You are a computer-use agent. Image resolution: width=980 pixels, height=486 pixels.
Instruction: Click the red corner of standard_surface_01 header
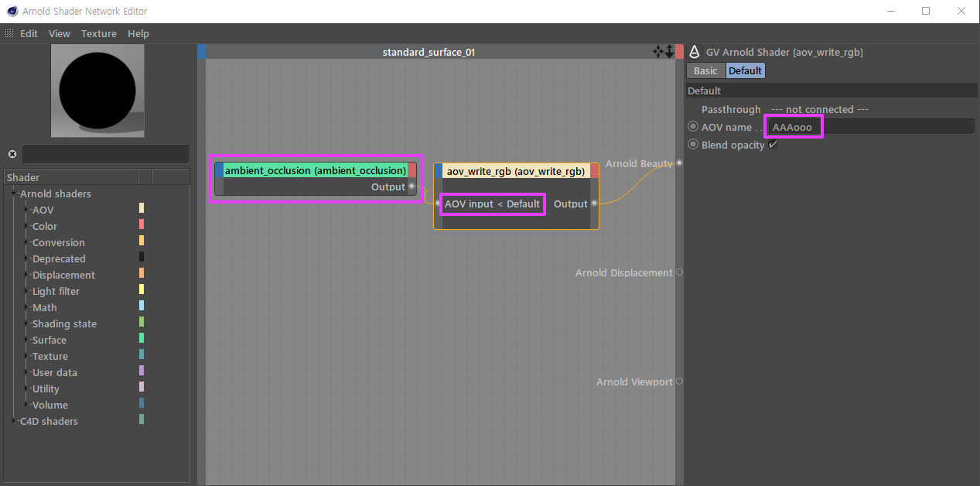(x=679, y=52)
